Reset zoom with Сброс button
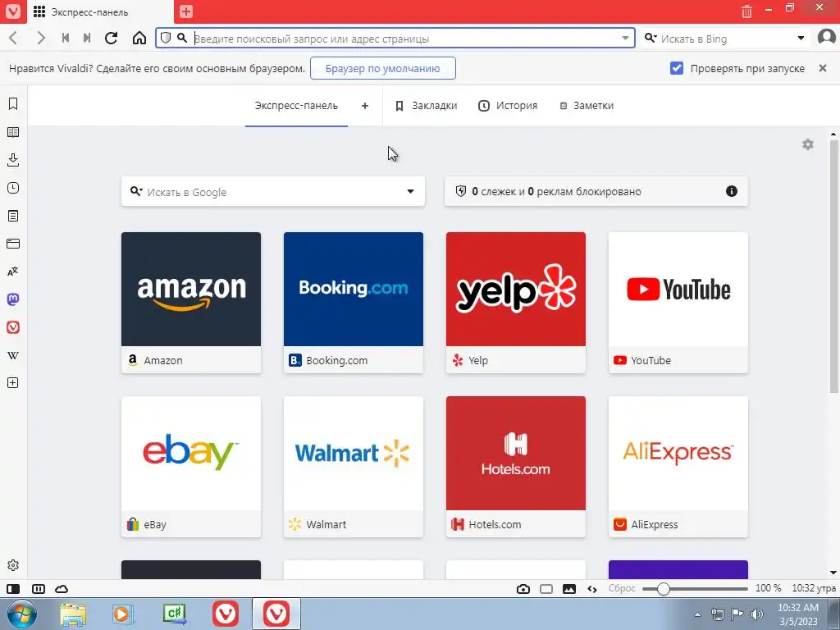The width and height of the screenshot is (840, 630). 622,588
